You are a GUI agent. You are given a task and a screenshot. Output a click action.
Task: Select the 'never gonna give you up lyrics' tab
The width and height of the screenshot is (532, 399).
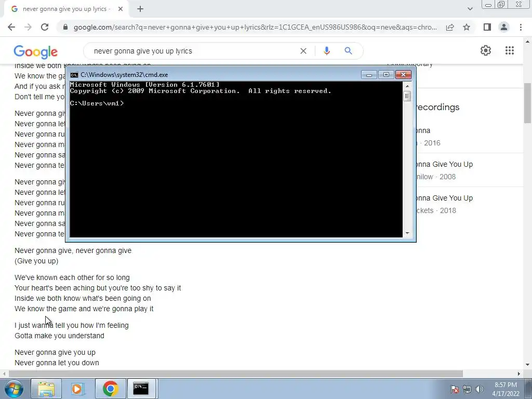(x=66, y=9)
